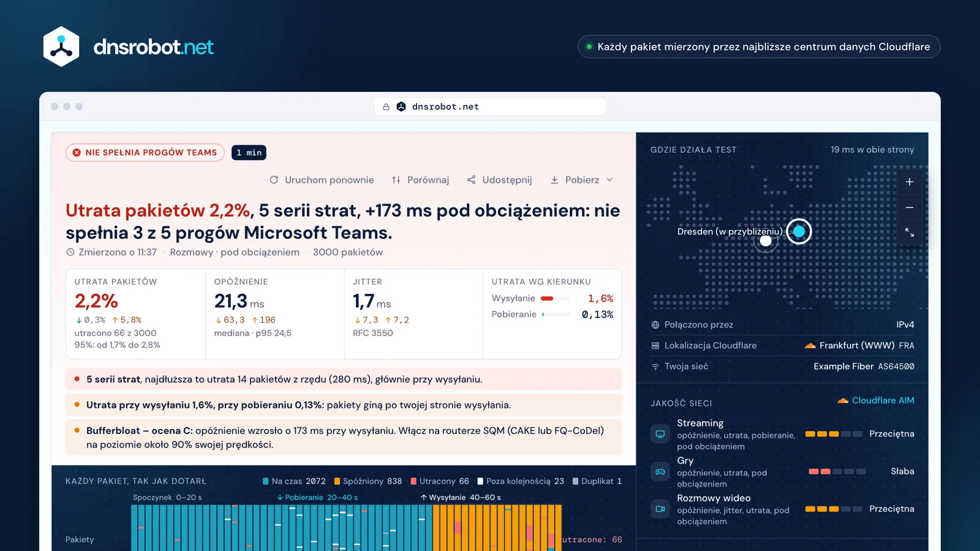980x551 pixels.
Task: Click the Cloudflare measurement notice pill
Action: pyautogui.click(x=759, y=47)
